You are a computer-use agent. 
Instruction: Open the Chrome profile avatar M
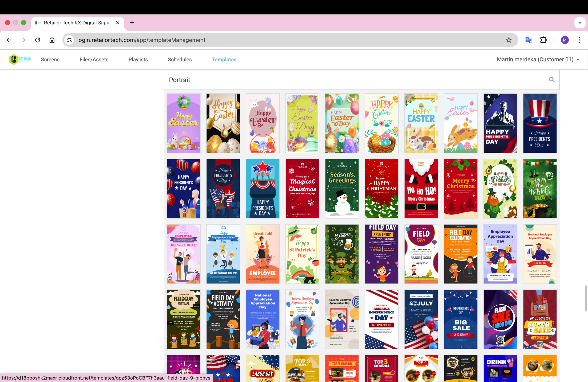(564, 40)
